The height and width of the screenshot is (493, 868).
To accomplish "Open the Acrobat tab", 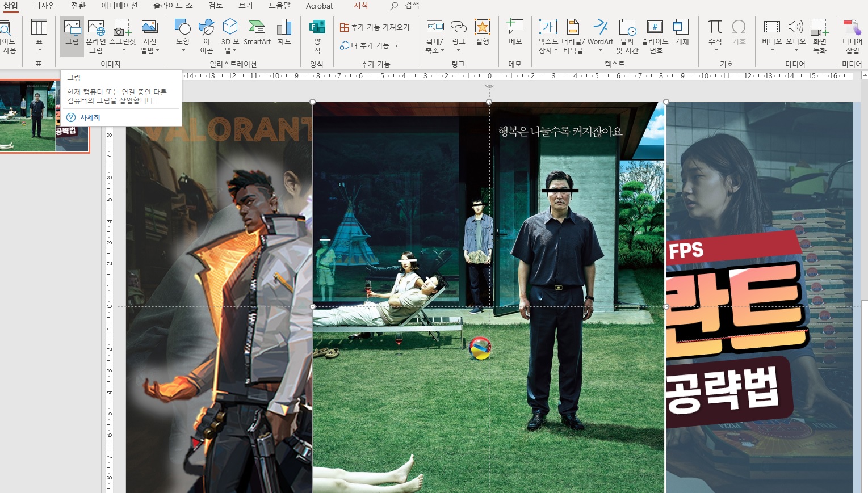I will [319, 6].
